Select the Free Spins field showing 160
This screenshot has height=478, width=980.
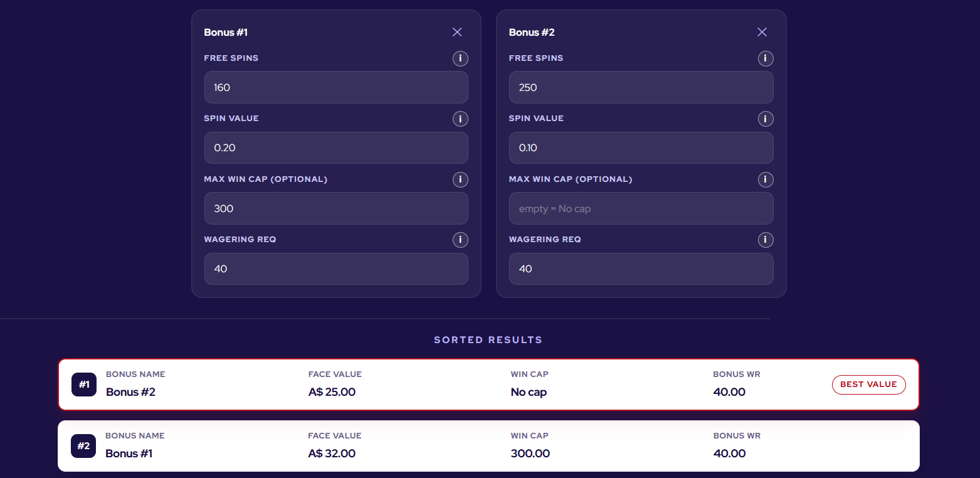pos(336,87)
